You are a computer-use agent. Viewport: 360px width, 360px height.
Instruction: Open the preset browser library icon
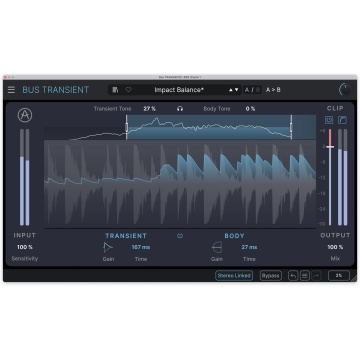[115, 90]
